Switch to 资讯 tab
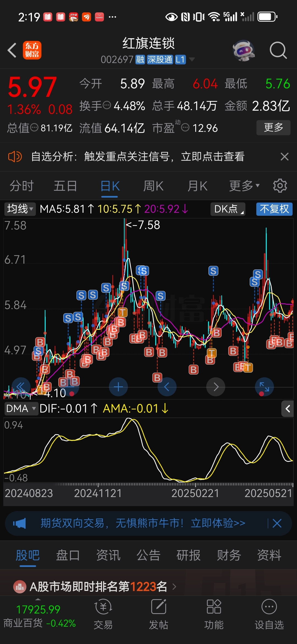 click(x=108, y=555)
